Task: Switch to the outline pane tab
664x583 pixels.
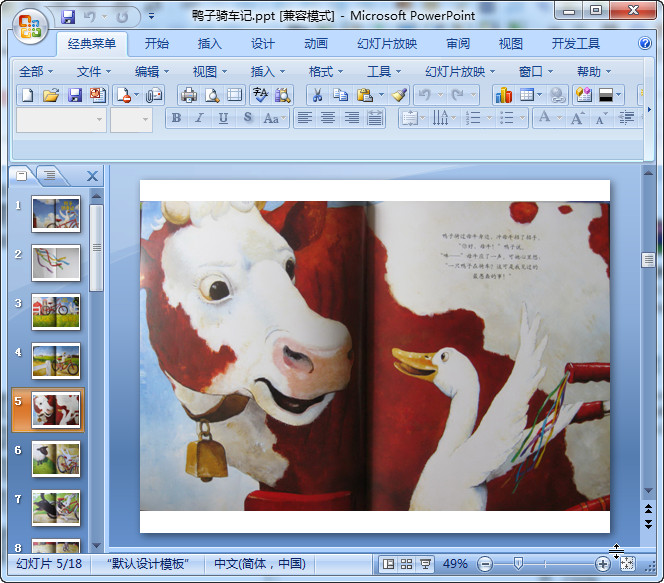Action: [50, 175]
